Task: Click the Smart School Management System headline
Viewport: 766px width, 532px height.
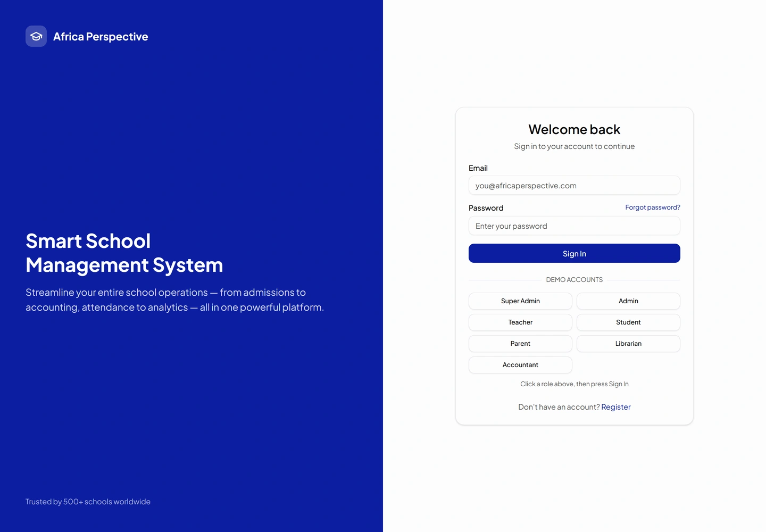Action: (x=124, y=253)
